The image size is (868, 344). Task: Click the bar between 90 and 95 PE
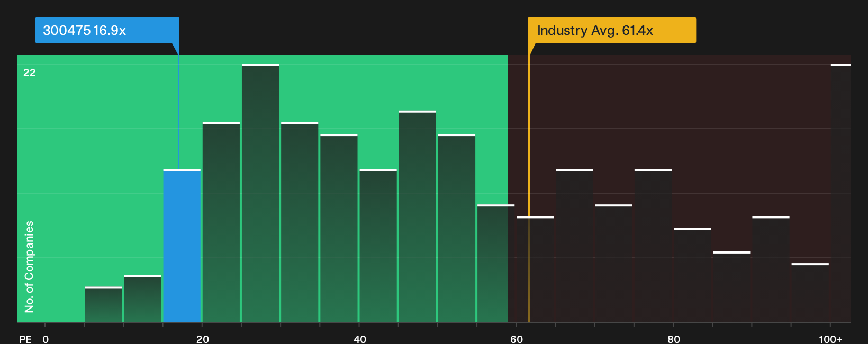tap(771, 269)
